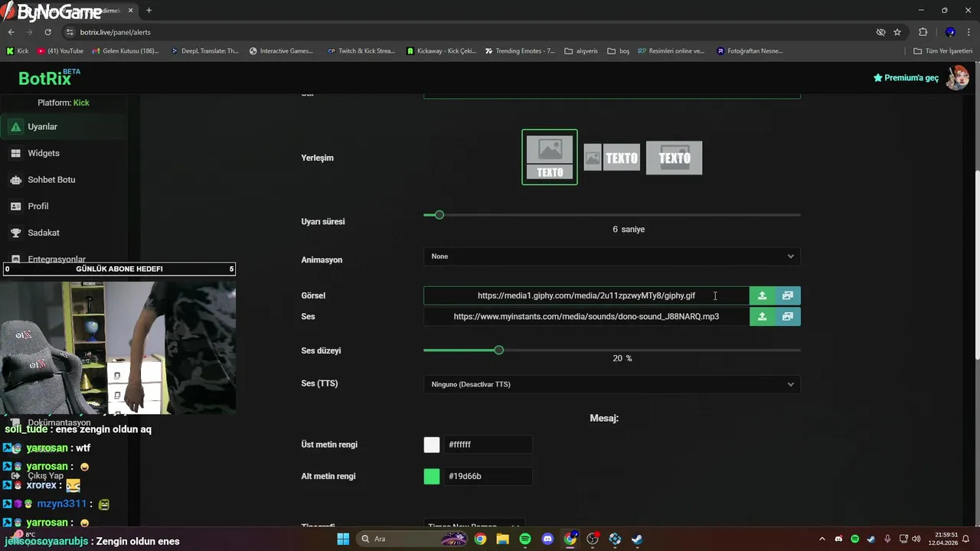Upload a file for Ses
Image resolution: width=980 pixels, height=551 pixels.
coord(762,316)
